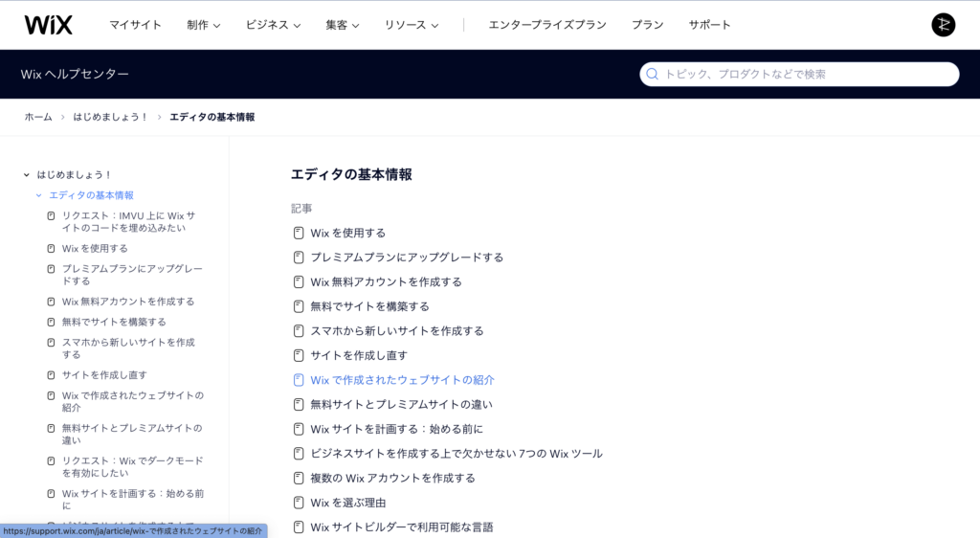Click document icon beside main list Wix を使用する
The image size is (980, 538).
(x=299, y=233)
